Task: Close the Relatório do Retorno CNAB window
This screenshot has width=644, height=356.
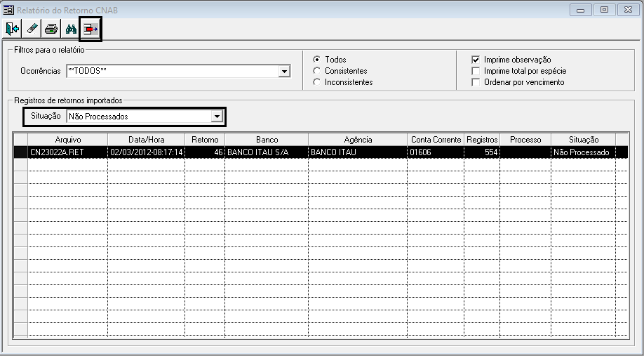Action: [629, 10]
